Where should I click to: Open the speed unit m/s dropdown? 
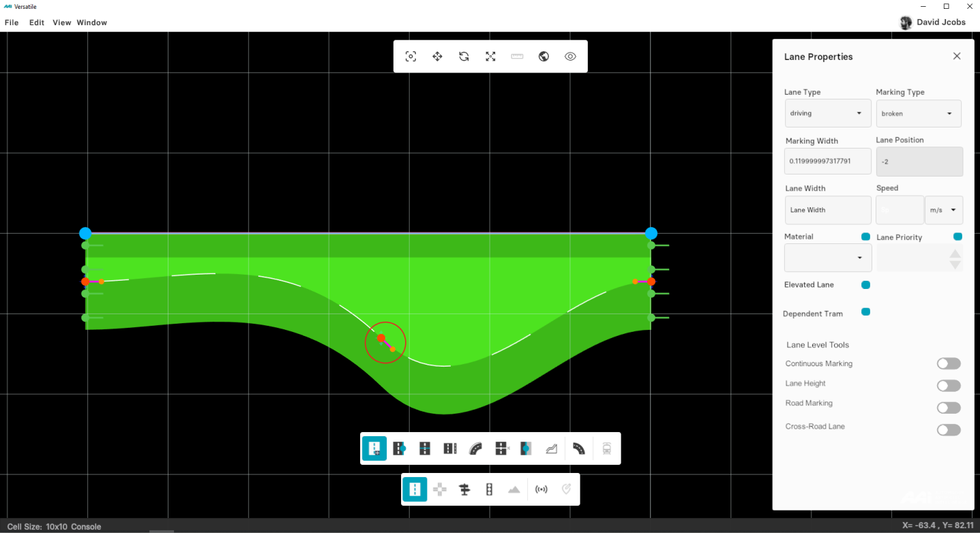pyautogui.click(x=943, y=210)
